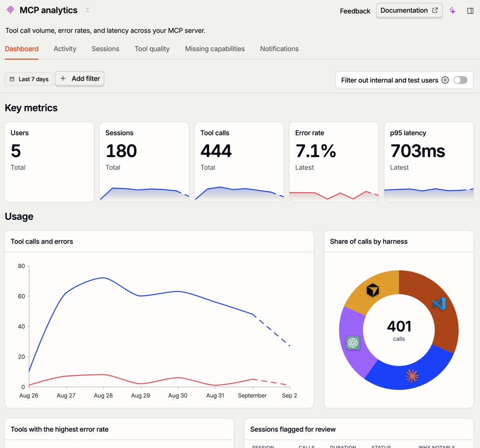Click the ChatGPT icon in donut chart
This screenshot has height=448, width=480.
(x=352, y=343)
